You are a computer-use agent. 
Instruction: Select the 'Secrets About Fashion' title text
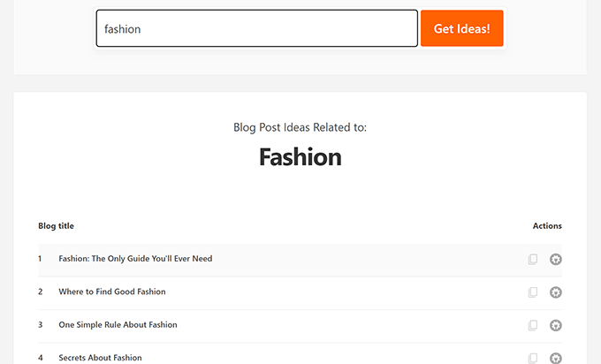click(100, 358)
